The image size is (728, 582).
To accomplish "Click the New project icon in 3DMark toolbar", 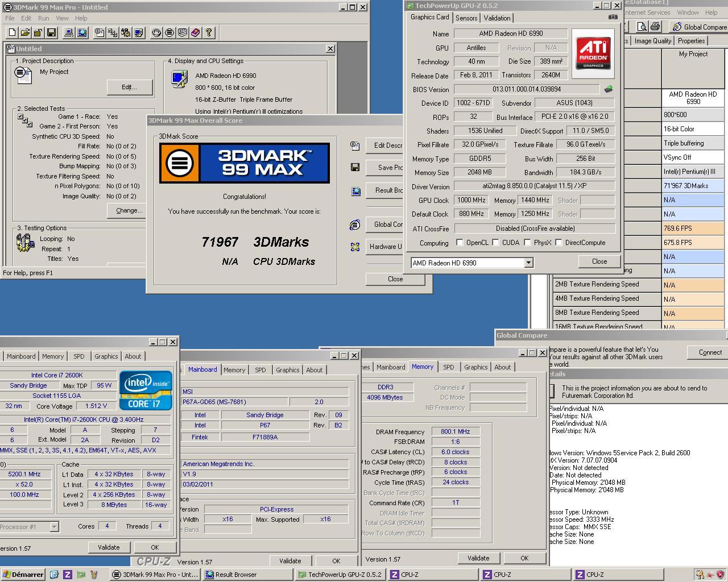I will [12, 32].
